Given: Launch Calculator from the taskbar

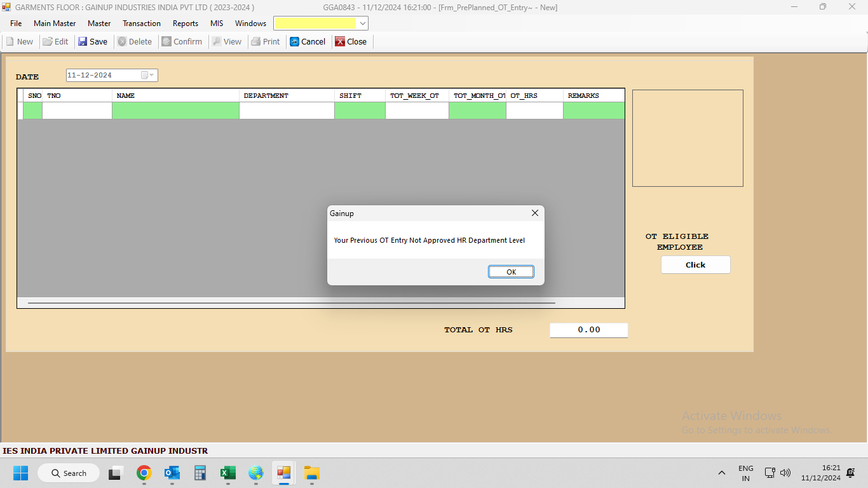Looking at the screenshot, I should (200, 473).
